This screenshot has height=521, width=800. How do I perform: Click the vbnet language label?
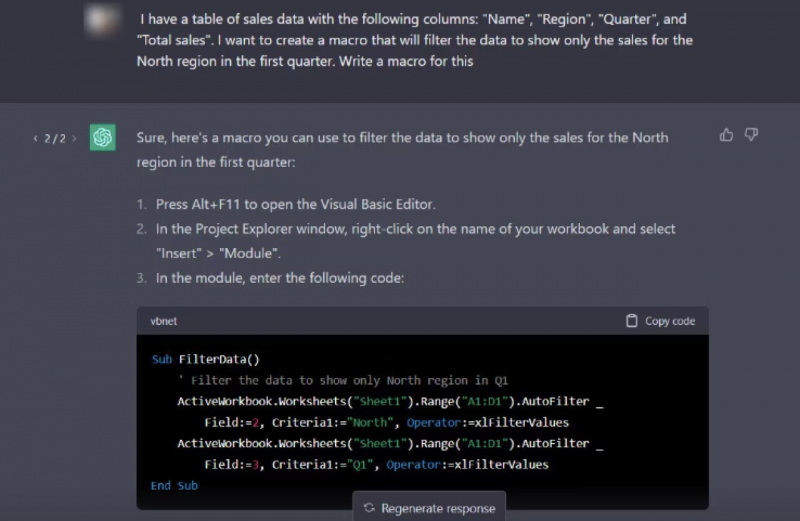[163, 321]
